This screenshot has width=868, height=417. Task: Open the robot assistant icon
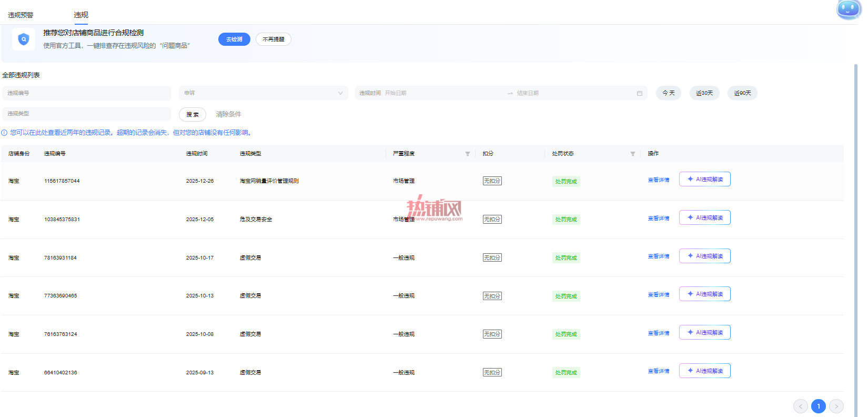click(848, 9)
